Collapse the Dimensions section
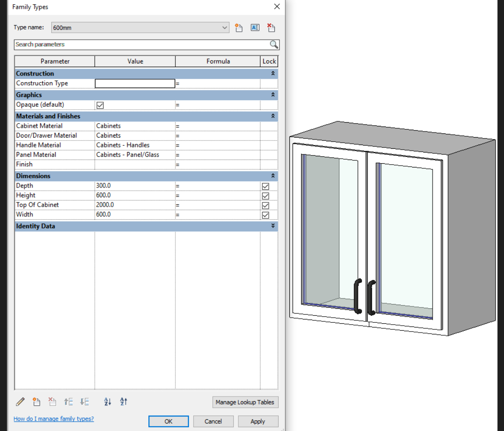 [273, 176]
